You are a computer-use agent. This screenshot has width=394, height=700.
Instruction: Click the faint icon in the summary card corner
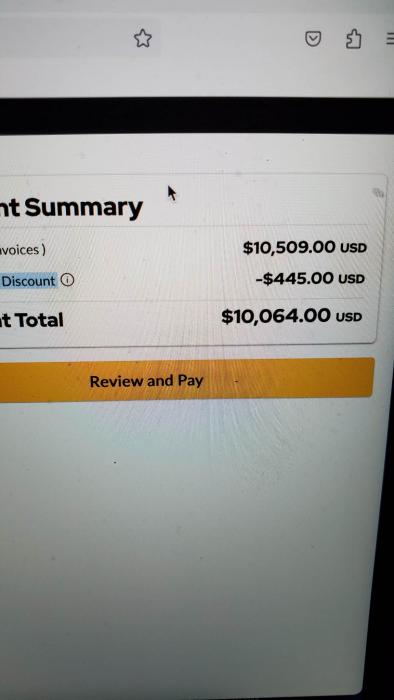(378, 192)
